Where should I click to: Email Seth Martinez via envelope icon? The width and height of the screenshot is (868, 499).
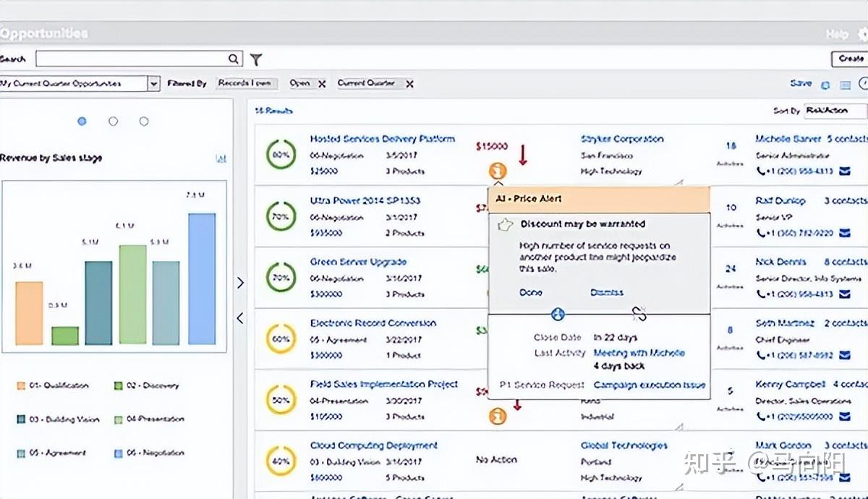tap(845, 355)
